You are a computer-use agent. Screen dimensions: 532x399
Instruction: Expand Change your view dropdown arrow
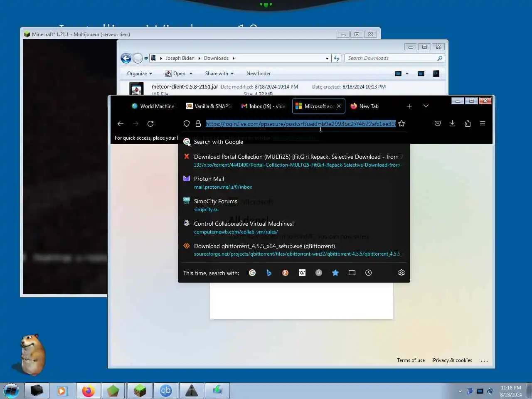click(407, 74)
